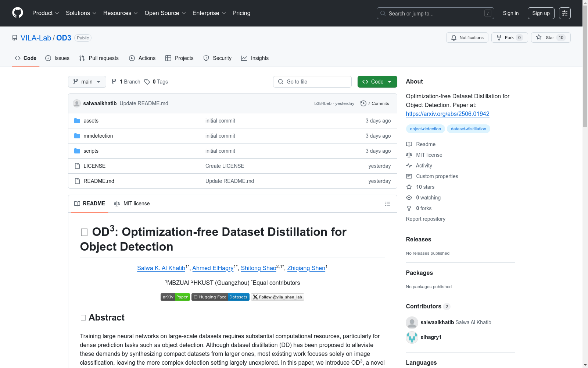Open the command palette icon button
This screenshot has width=588, height=368.
[565, 13]
